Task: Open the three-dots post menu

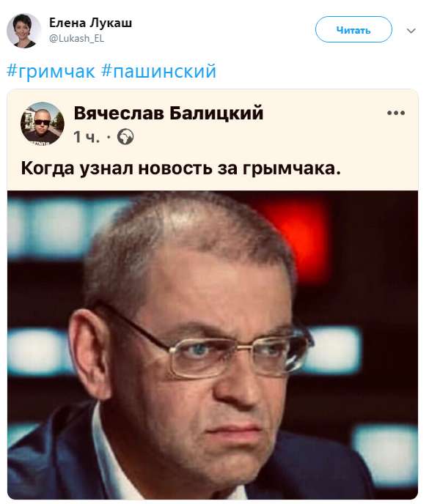Action: point(396,113)
